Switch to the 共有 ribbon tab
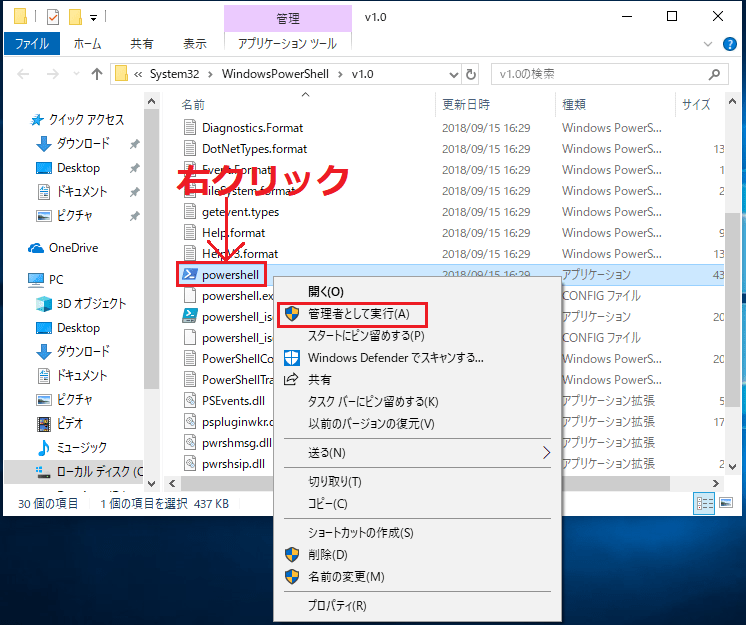 click(x=142, y=44)
